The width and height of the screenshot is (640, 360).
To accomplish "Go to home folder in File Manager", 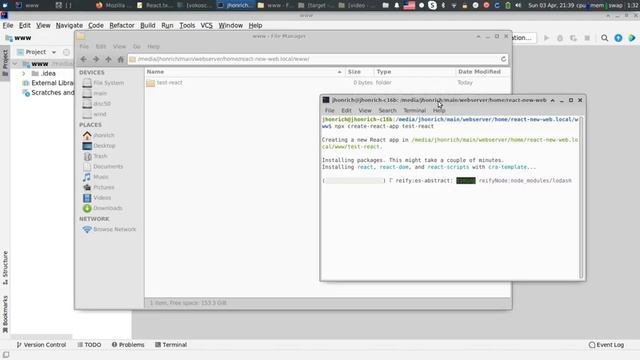I will pyautogui.click(x=120, y=59).
